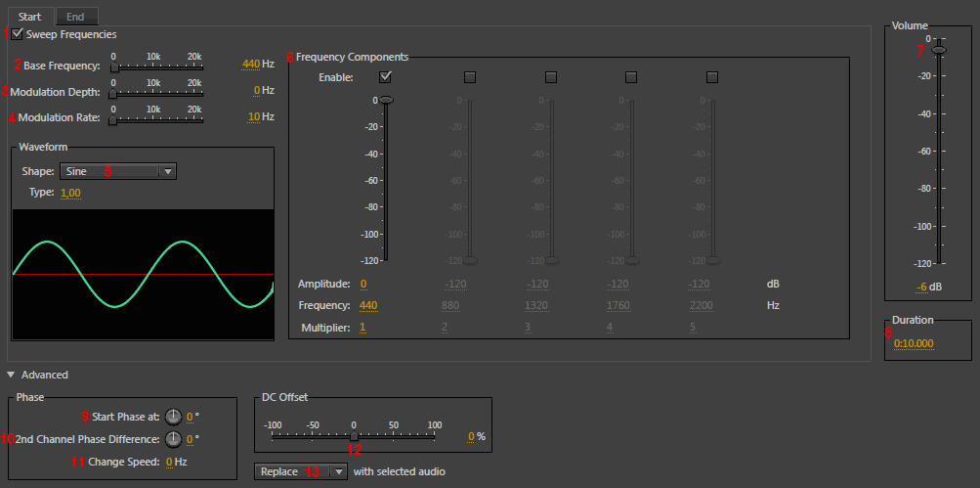The height and width of the screenshot is (488, 980).
Task: Click the DC Offset slider handle
Action: tap(354, 436)
